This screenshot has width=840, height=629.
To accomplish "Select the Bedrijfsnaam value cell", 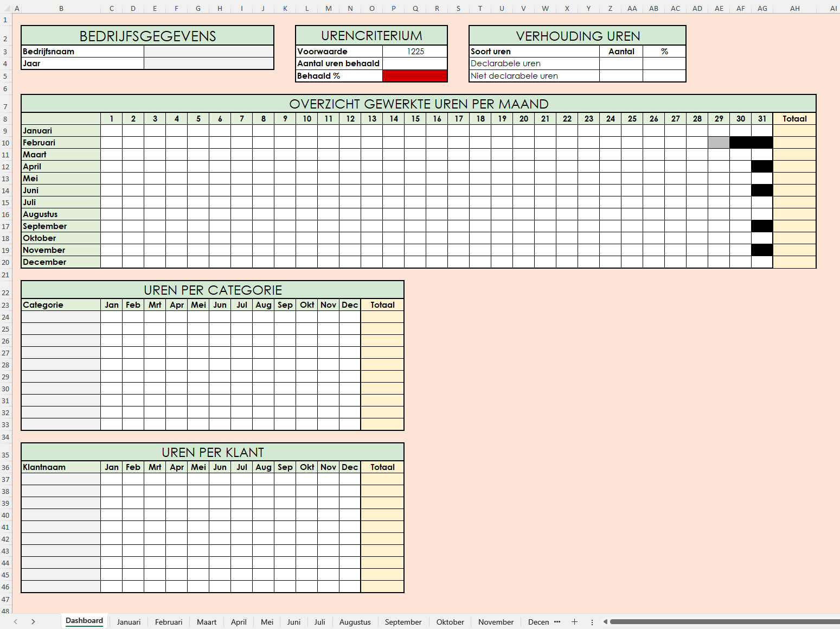I will (208, 51).
